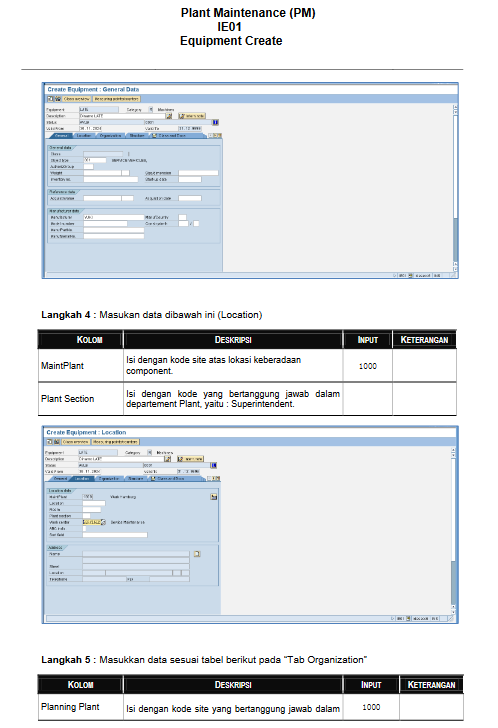Screen dimensions: 498x728
Task: Click Acquisition date field in Reference data group
Action: (190, 198)
